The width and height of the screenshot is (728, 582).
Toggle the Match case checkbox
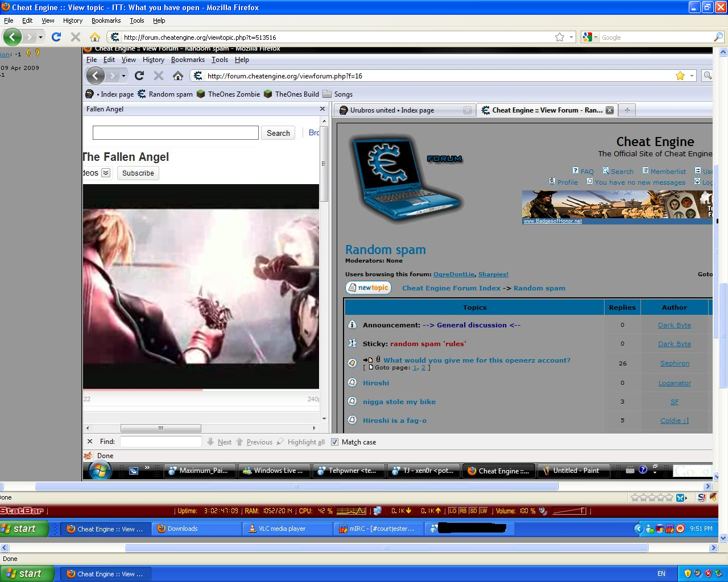335,442
